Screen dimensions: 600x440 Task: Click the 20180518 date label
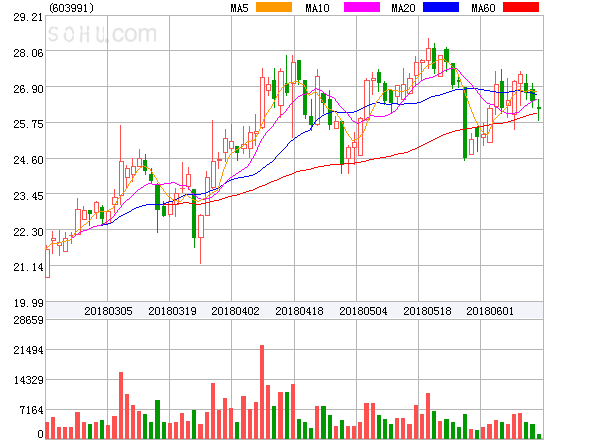[427, 311]
